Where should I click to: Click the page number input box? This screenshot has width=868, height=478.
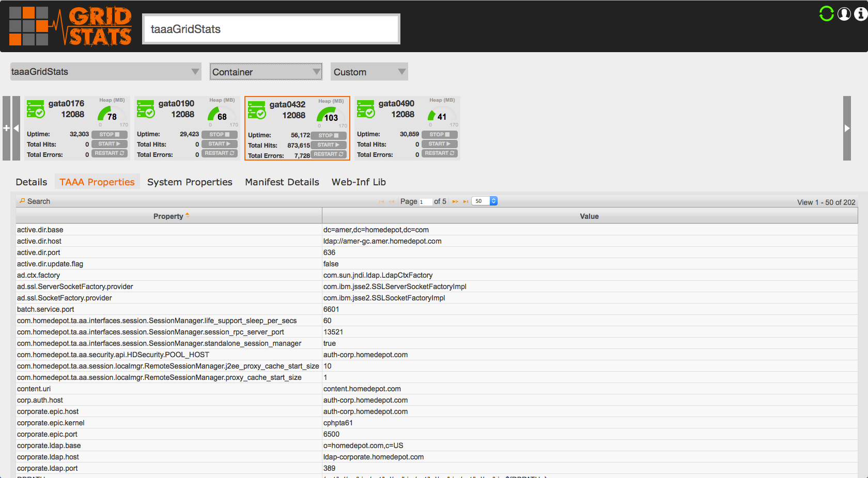coord(425,202)
